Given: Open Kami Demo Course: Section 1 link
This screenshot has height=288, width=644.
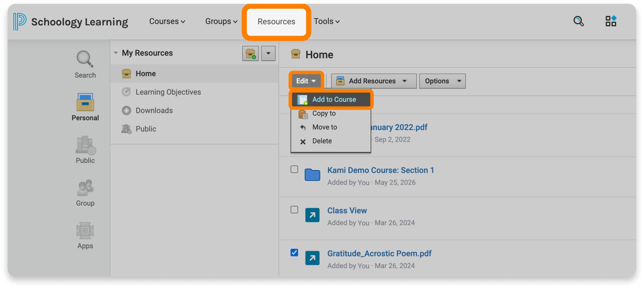Looking at the screenshot, I should coord(381,170).
